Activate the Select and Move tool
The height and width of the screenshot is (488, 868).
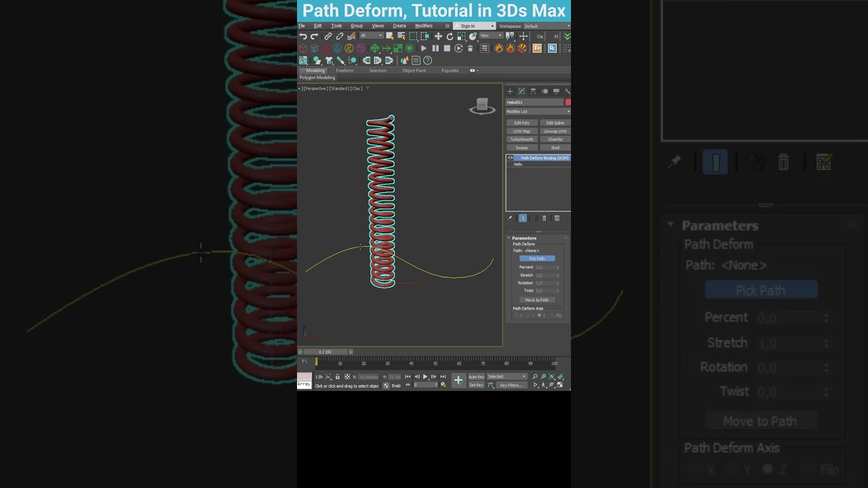(x=438, y=36)
